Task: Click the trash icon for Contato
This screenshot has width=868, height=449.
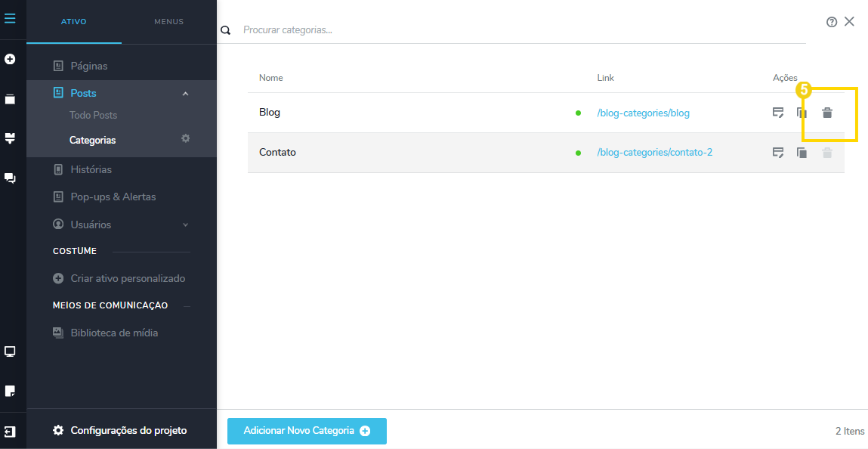Action: [827, 153]
